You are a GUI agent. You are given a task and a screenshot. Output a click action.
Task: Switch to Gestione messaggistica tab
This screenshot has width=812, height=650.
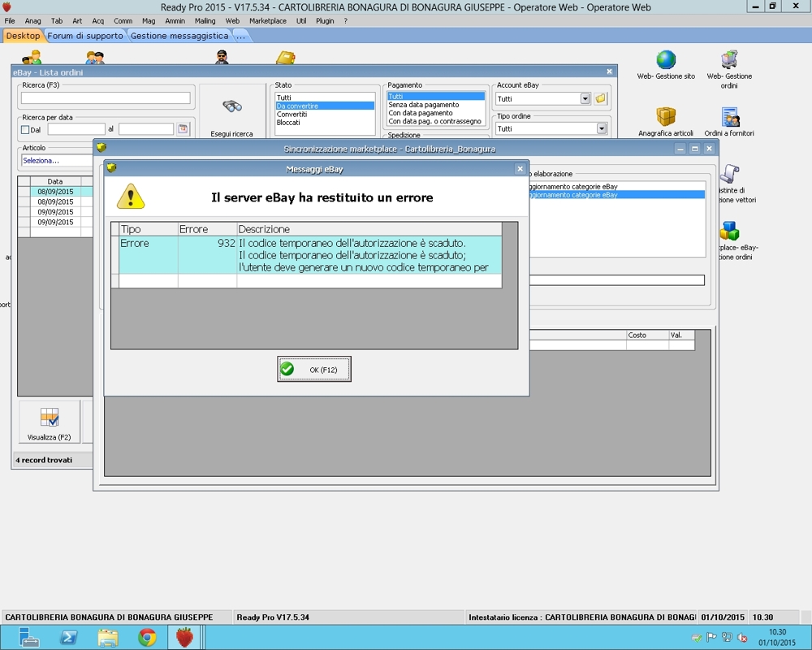[x=179, y=36]
